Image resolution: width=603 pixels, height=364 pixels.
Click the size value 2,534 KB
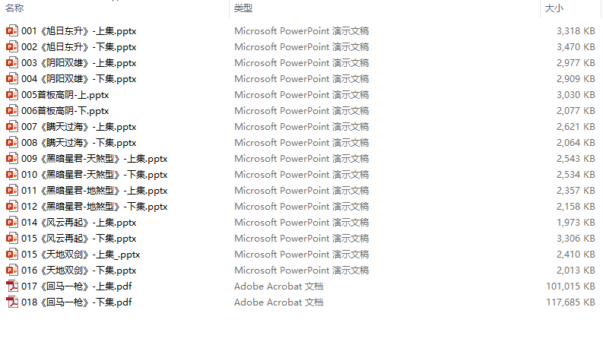576,175
